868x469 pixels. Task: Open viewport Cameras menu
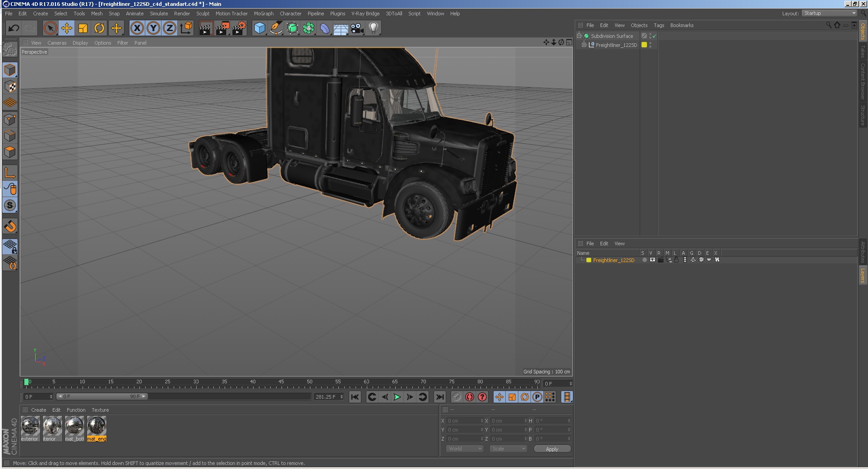pyautogui.click(x=57, y=43)
